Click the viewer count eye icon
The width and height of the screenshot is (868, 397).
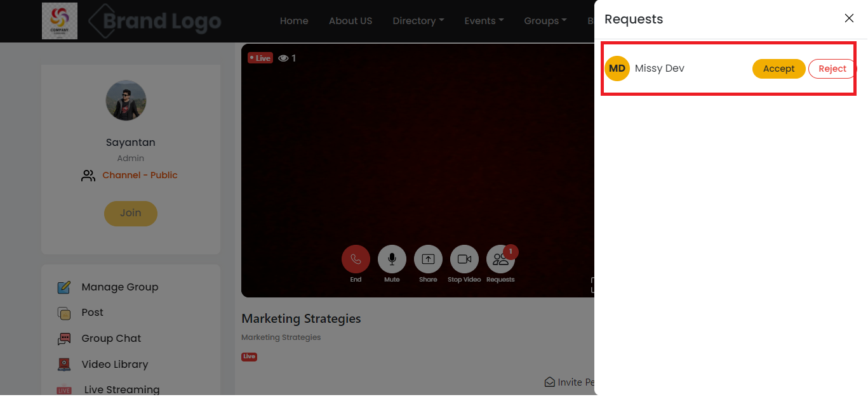(284, 58)
